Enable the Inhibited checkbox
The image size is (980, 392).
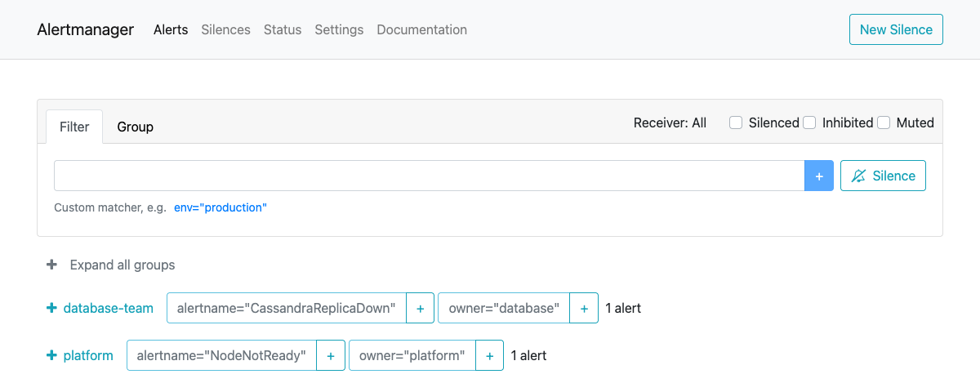click(809, 122)
